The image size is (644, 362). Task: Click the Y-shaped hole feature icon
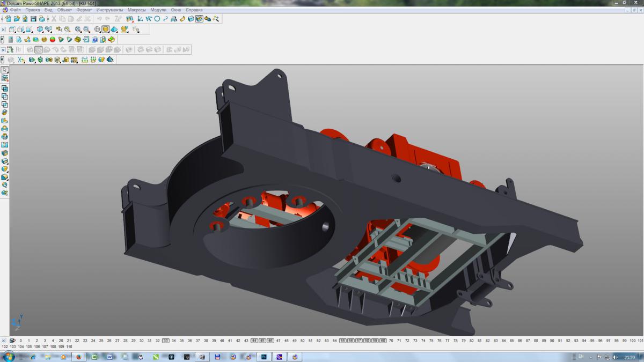pyautogui.click(x=5, y=144)
